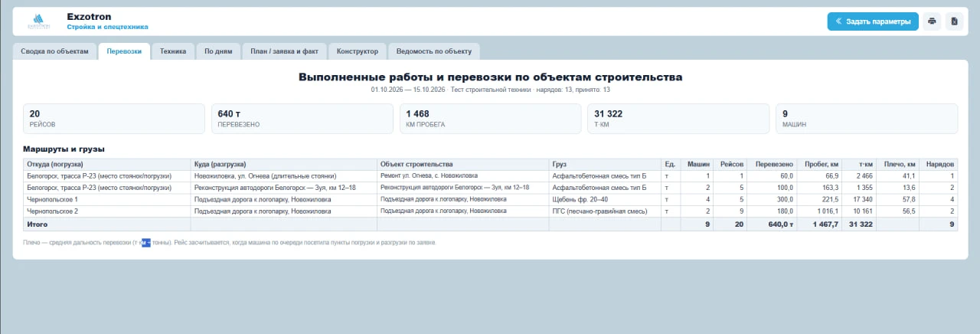Click the 300,0 transported value
The height and width of the screenshot is (334, 980).
[773, 199]
